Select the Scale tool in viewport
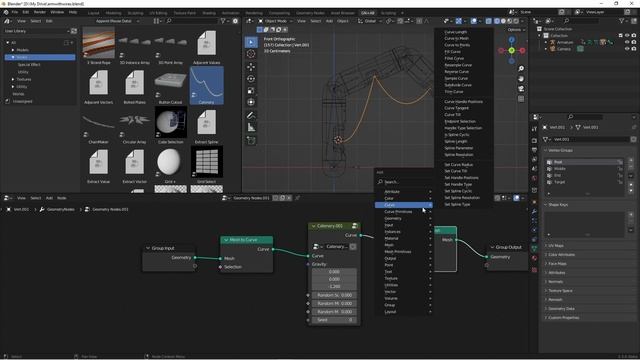Viewport: 640px width, 360px height. tap(251, 90)
